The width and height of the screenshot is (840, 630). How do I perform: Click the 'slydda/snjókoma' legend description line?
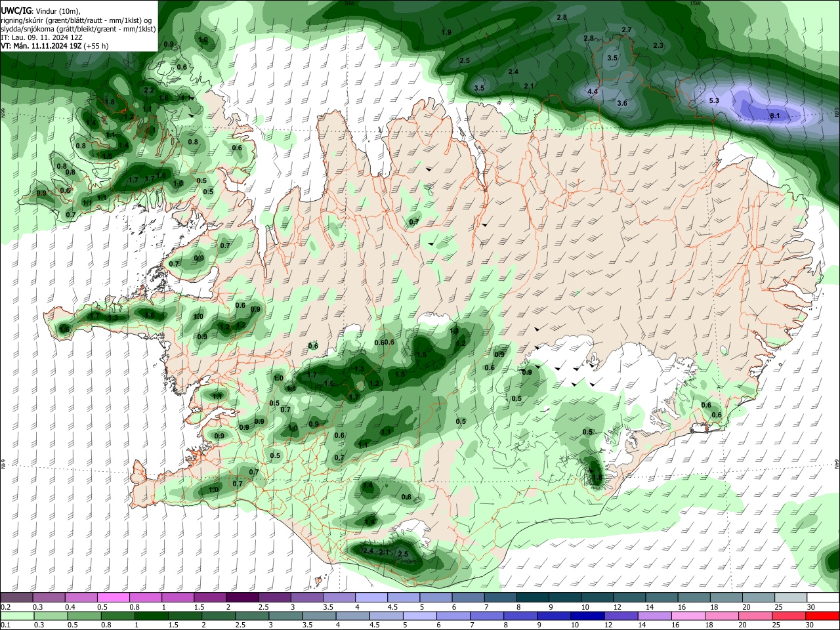[78, 29]
